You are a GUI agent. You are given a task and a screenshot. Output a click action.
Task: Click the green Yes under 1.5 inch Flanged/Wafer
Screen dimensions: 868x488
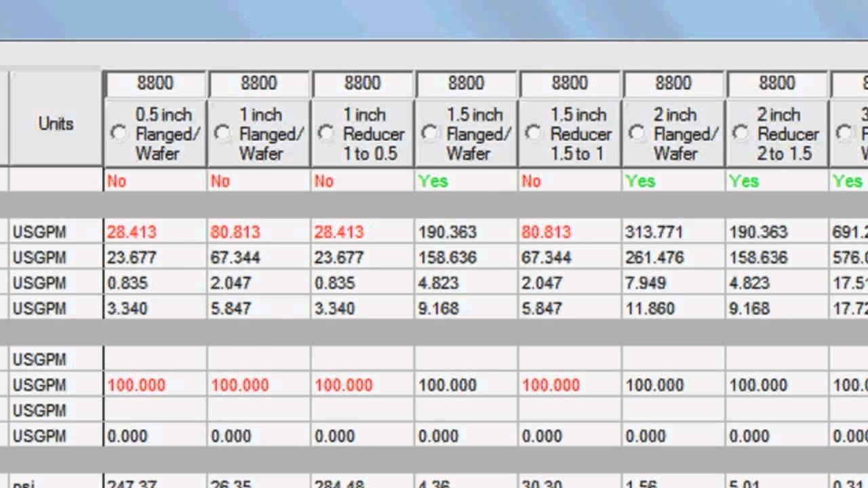pos(433,182)
